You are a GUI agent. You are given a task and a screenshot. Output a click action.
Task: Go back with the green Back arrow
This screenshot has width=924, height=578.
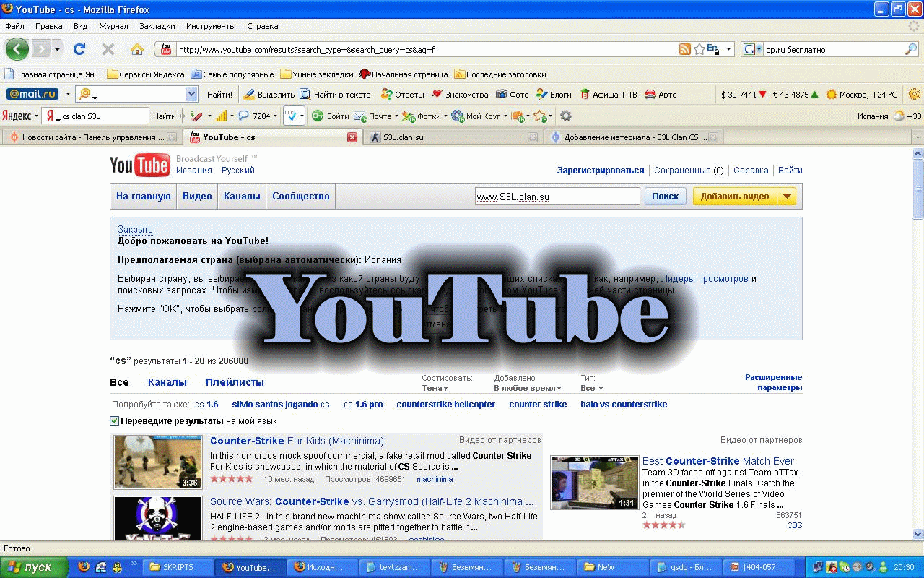17,49
